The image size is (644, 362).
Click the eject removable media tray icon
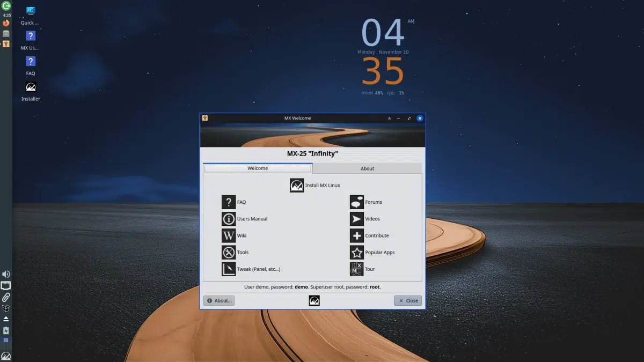[6, 319]
